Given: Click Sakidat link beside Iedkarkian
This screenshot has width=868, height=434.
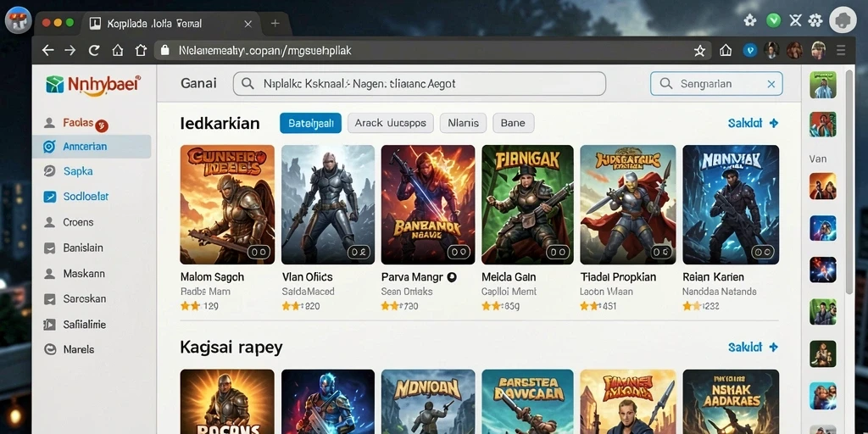Looking at the screenshot, I should coord(753,123).
